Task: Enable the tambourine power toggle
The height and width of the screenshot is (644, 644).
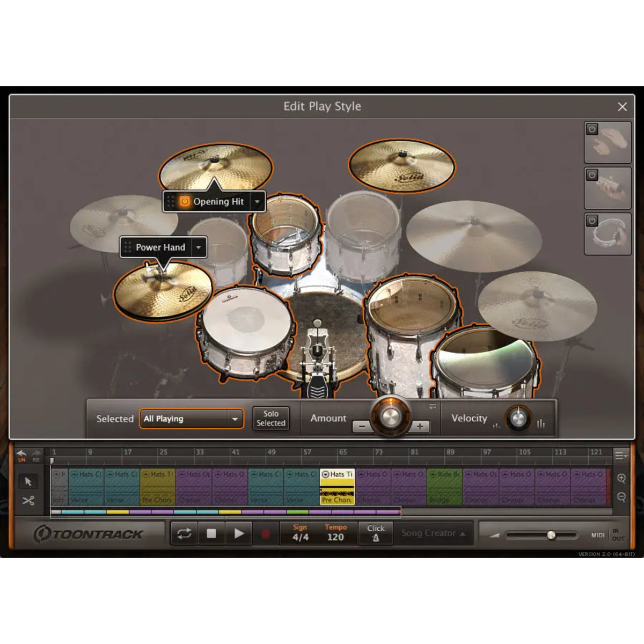Action: (x=592, y=221)
